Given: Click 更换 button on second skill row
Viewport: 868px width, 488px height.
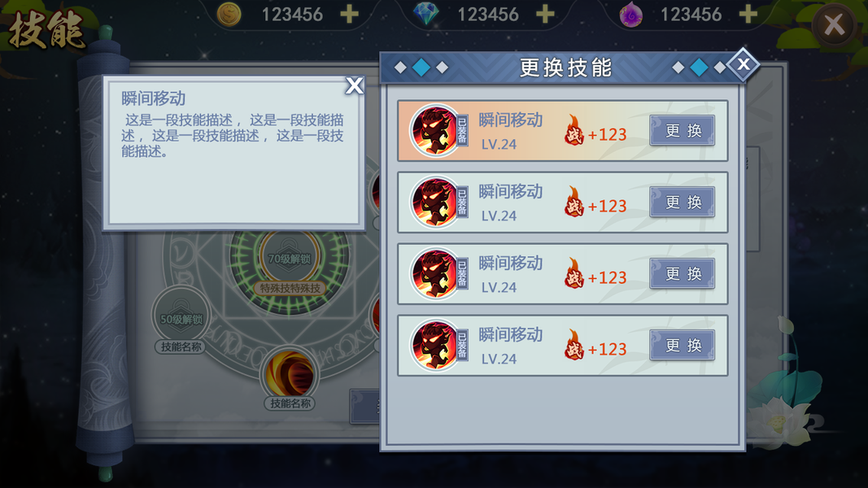Looking at the screenshot, I should pyautogui.click(x=682, y=202).
